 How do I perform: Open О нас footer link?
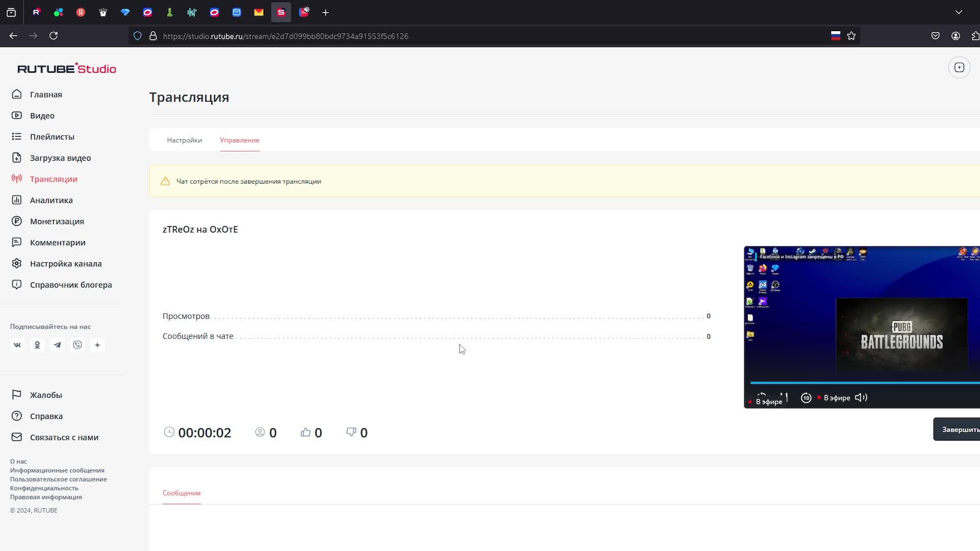(18, 461)
